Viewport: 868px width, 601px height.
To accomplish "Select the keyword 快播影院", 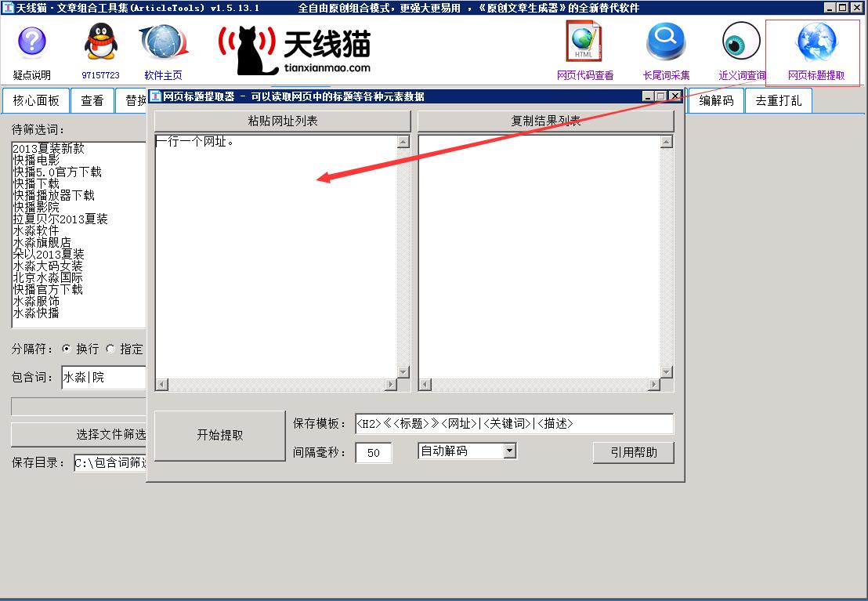I will pos(36,207).
